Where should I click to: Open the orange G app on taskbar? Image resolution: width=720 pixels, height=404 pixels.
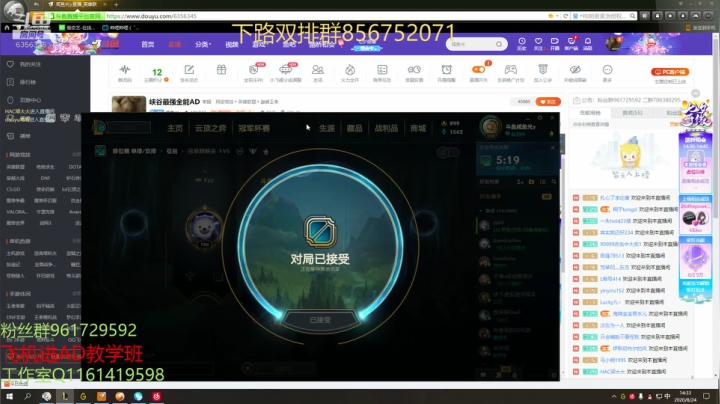[83, 396]
